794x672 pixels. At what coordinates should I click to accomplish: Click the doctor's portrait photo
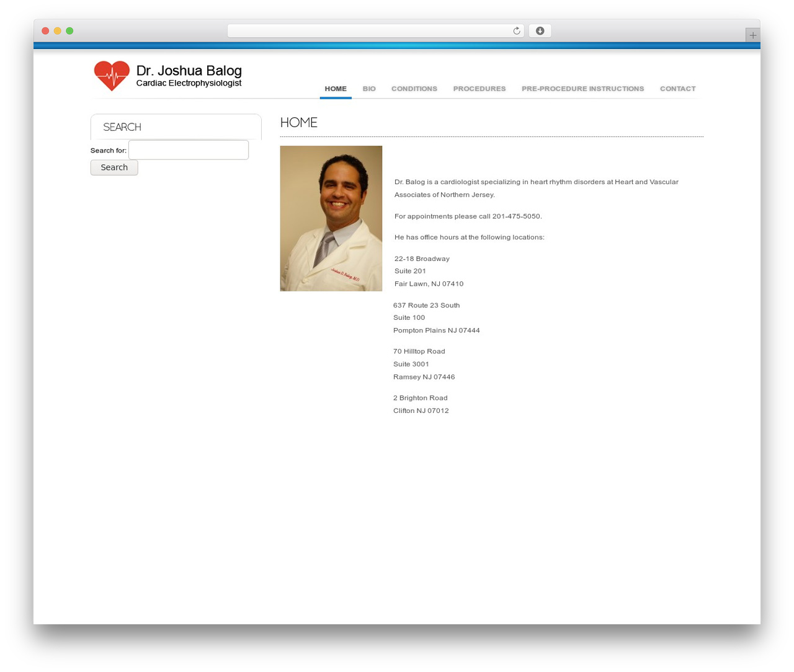point(331,218)
